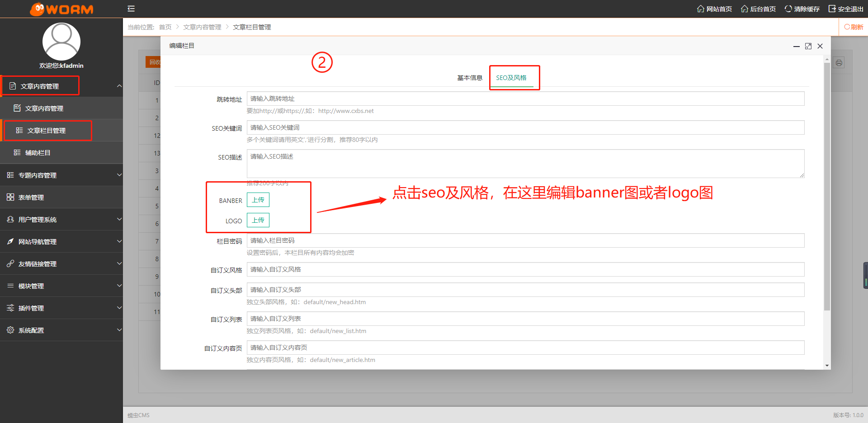
Task: Click the right-edge side handle
Action: [866, 275]
